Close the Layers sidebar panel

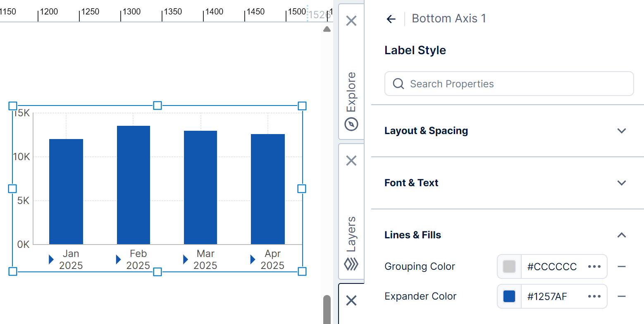pyautogui.click(x=351, y=161)
